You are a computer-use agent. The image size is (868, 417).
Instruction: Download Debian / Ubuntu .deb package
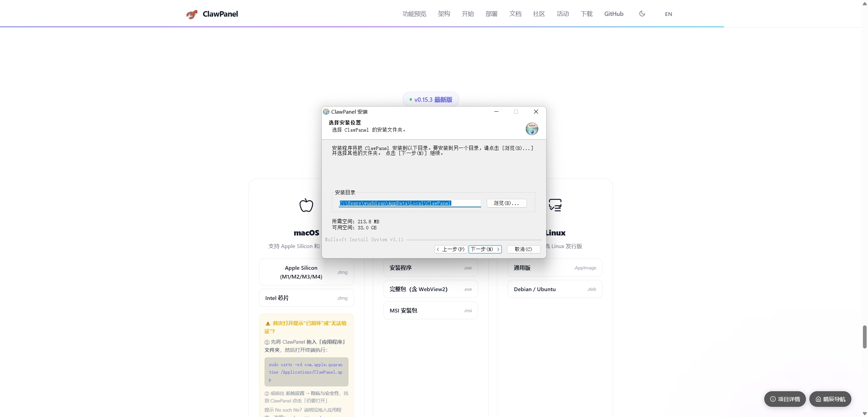click(x=555, y=289)
